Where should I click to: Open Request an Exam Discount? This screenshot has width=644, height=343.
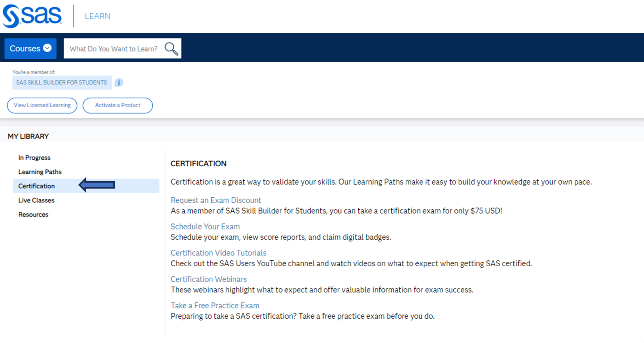click(216, 200)
